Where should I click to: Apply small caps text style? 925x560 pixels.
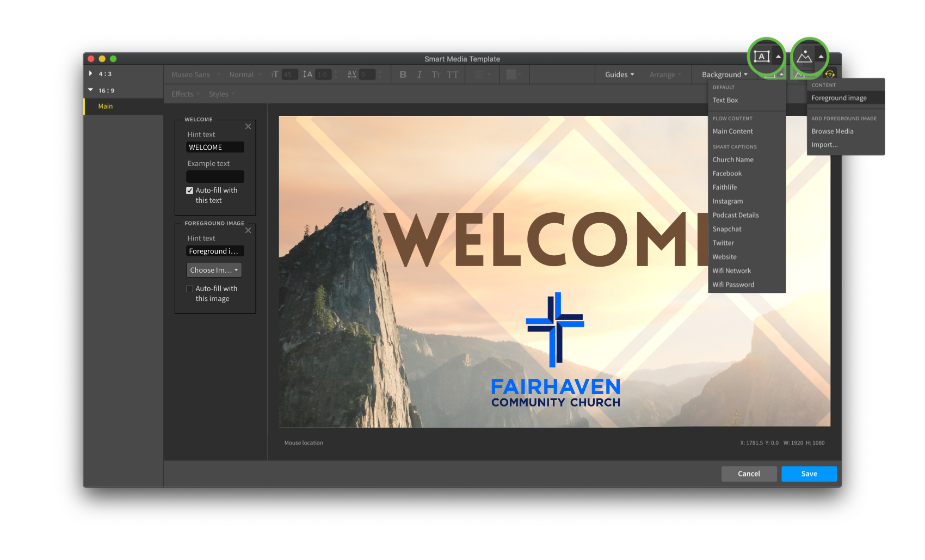(436, 75)
